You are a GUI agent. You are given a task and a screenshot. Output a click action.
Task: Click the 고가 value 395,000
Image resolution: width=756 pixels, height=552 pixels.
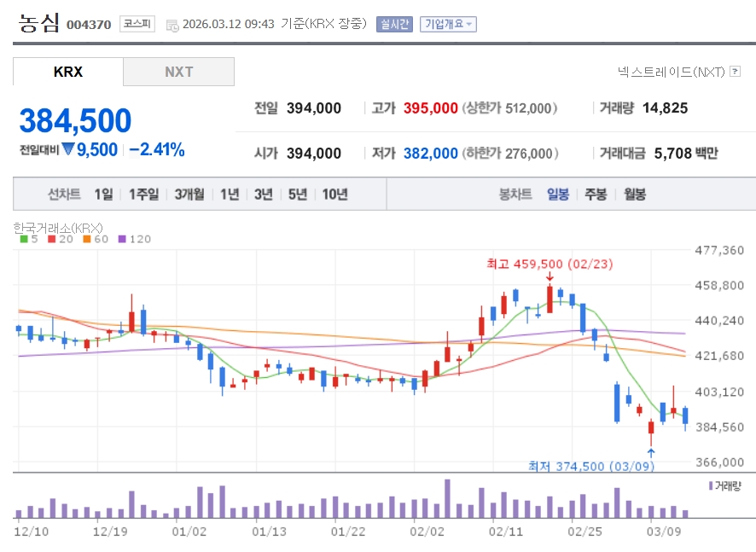click(431, 108)
